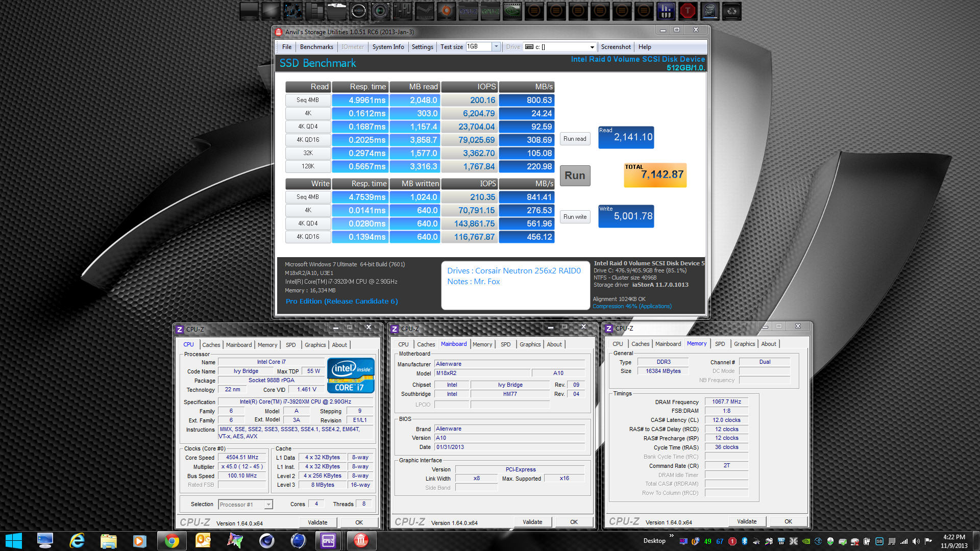Open the network signal tray icon

coord(904,541)
